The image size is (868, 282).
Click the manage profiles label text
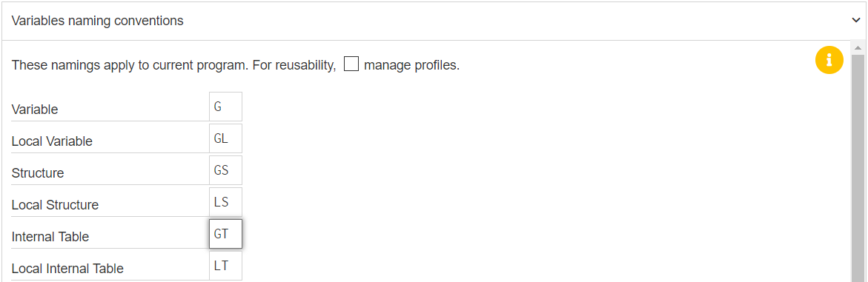point(412,65)
